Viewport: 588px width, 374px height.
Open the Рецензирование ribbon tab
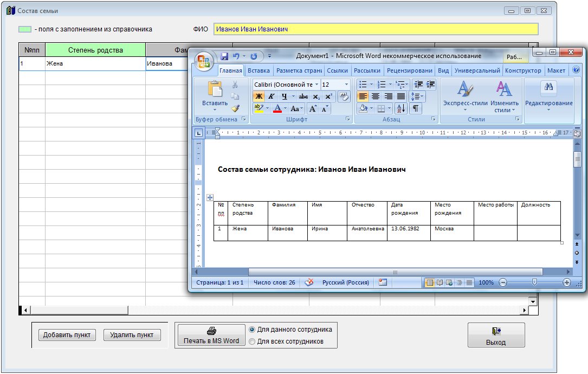click(409, 70)
